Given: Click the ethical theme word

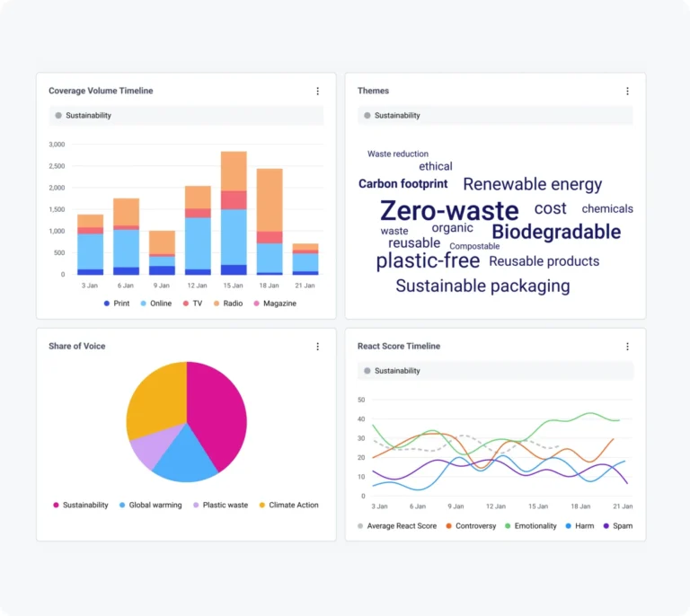Looking at the screenshot, I should (436, 166).
